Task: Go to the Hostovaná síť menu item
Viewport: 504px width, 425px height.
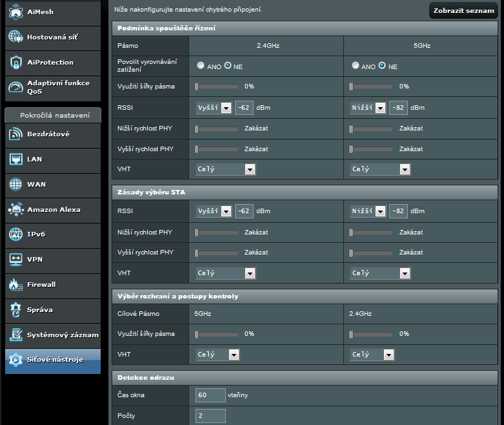Action: (52, 37)
